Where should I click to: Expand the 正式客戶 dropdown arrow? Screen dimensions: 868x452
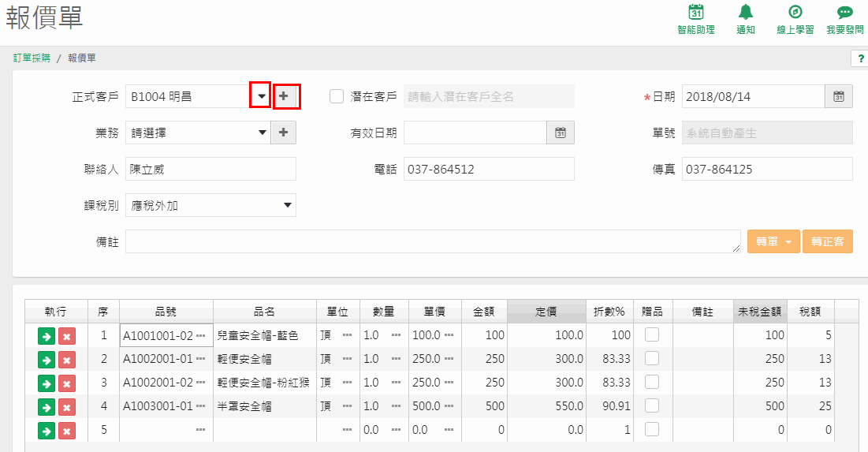261,96
